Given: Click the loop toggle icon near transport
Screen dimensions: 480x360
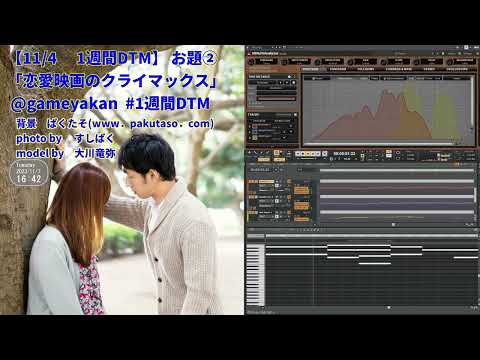Looking at the screenshot, I should click(x=398, y=153).
